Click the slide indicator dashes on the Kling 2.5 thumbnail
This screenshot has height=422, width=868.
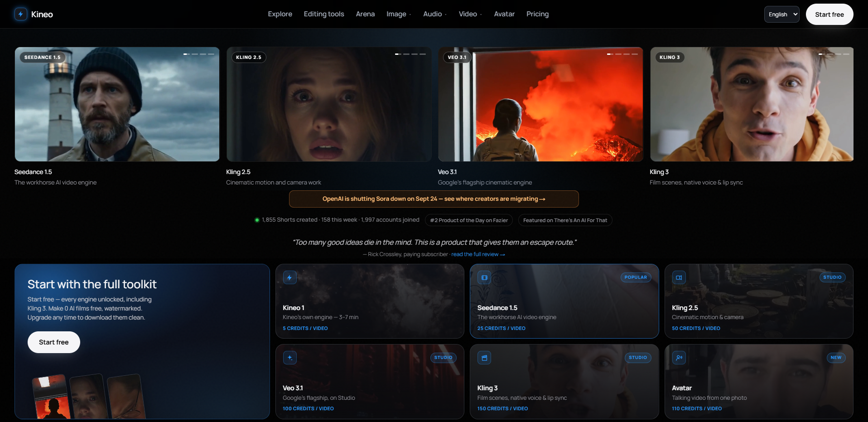tap(410, 54)
